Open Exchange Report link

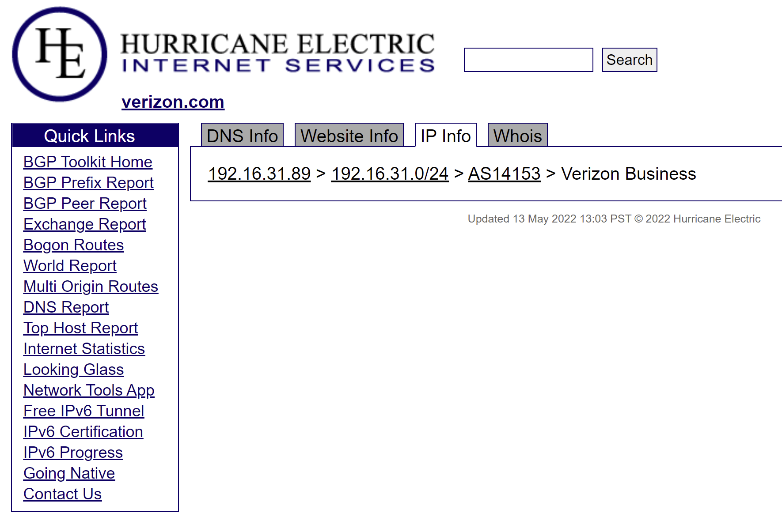(x=84, y=224)
